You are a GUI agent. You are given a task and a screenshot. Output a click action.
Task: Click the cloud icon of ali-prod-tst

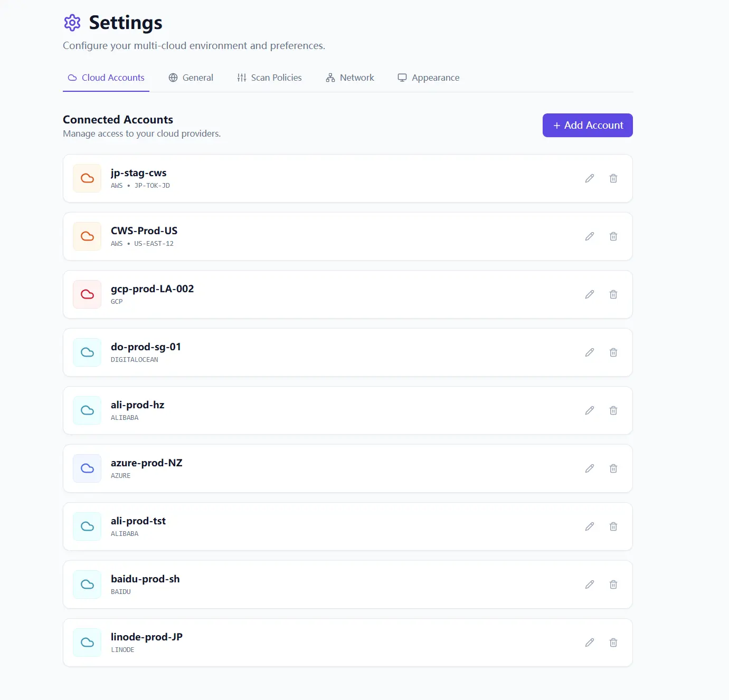[x=87, y=526]
